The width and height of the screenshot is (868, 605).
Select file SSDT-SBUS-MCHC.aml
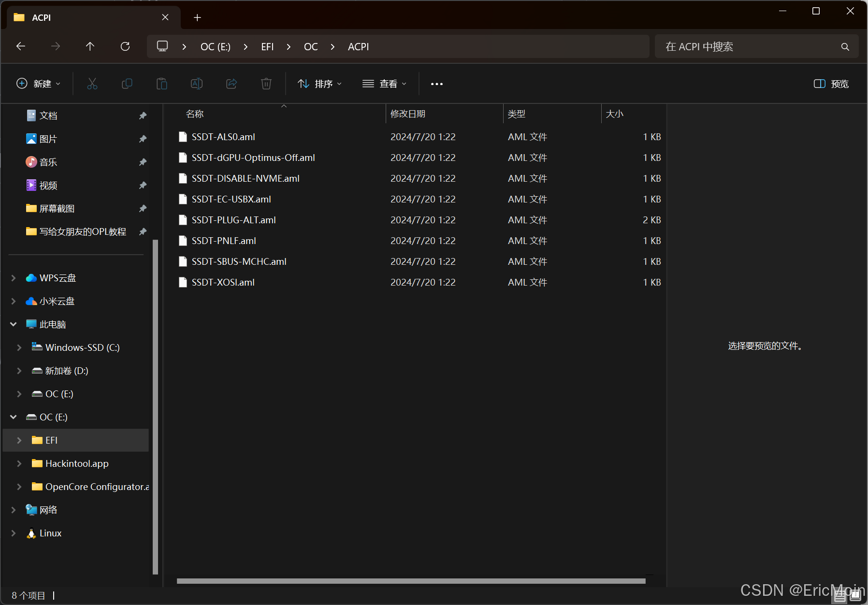click(239, 261)
